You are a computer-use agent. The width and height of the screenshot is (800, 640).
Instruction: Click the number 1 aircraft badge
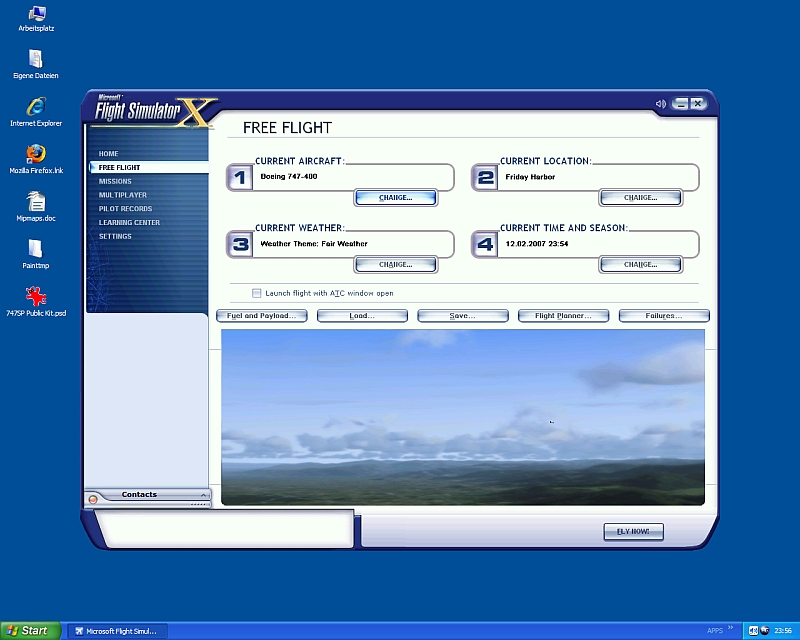(x=239, y=178)
